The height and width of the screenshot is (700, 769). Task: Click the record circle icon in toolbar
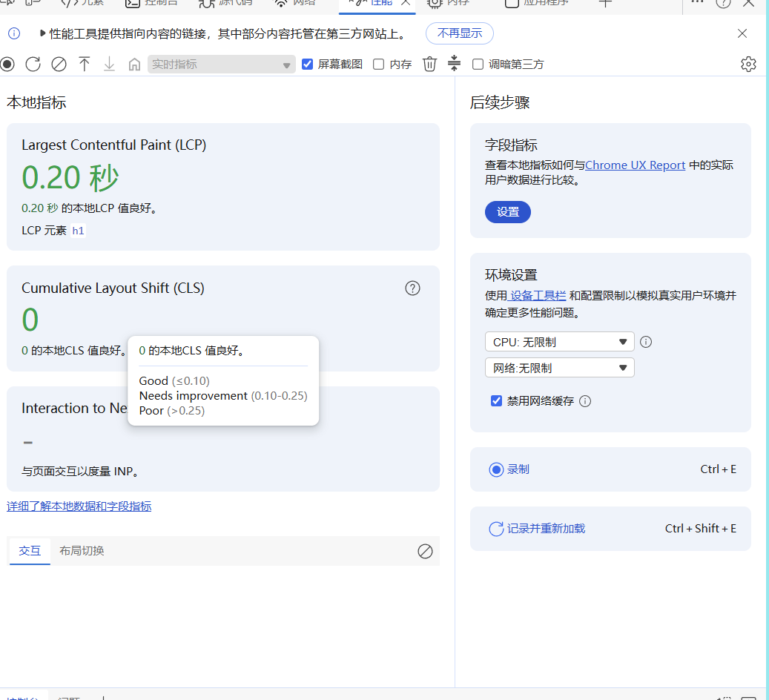pos(7,65)
